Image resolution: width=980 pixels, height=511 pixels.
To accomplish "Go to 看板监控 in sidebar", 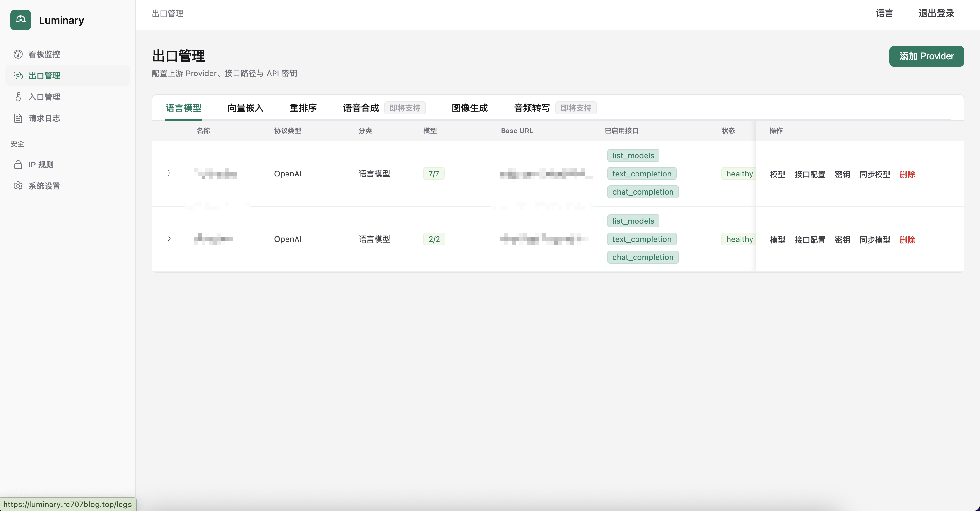I will pos(44,54).
